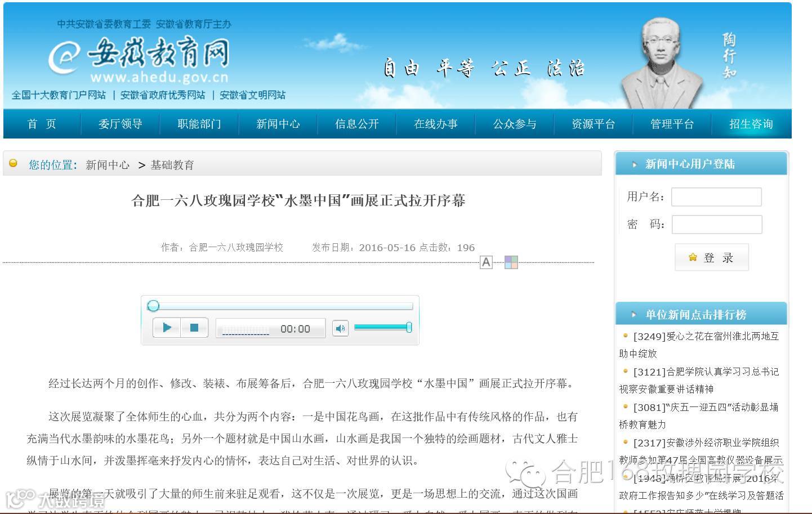Open the 委厅领导 menu
The image size is (812, 514).
click(121, 124)
